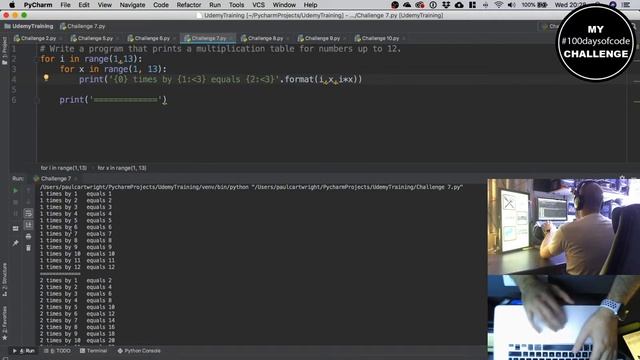Screen dimensions: 640x360
Task: Click the Creative Cloud menu bar icon
Action: (420, 5)
